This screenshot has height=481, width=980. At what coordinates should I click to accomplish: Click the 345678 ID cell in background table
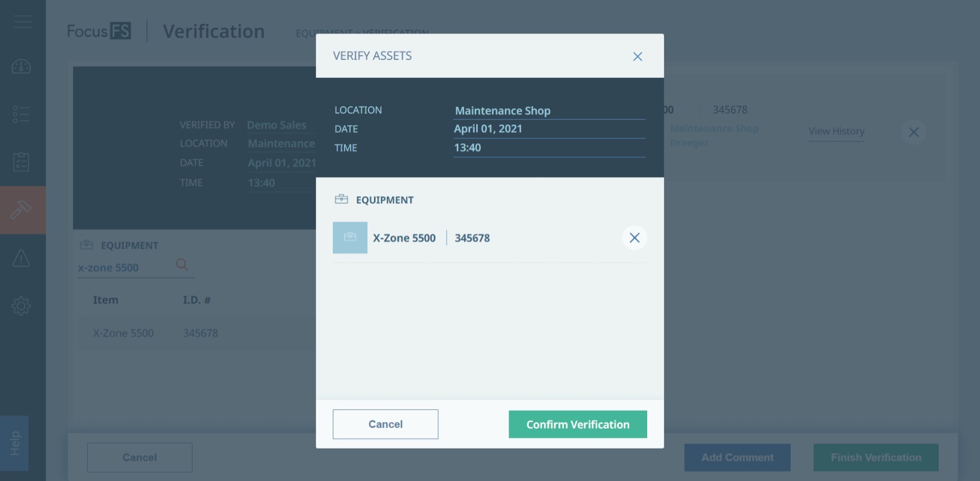(200, 334)
